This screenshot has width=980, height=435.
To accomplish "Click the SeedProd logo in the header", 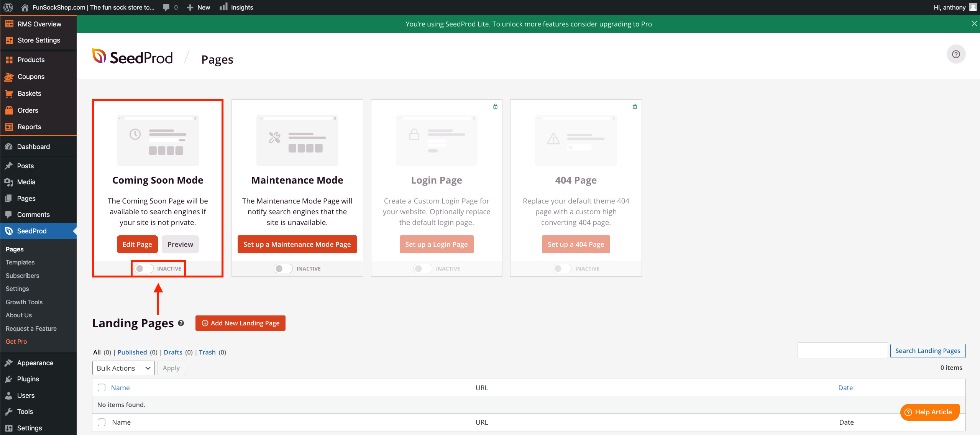I will tap(133, 57).
